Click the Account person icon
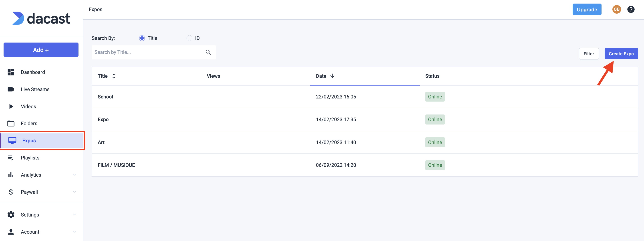Viewport: 644px width, 241px height. 11,232
